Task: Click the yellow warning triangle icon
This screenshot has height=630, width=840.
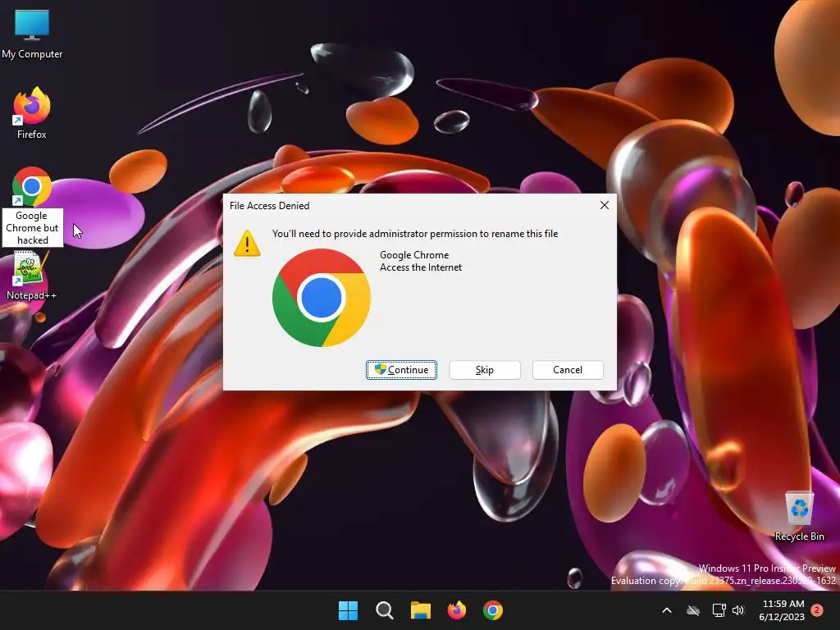Action: pos(247,243)
